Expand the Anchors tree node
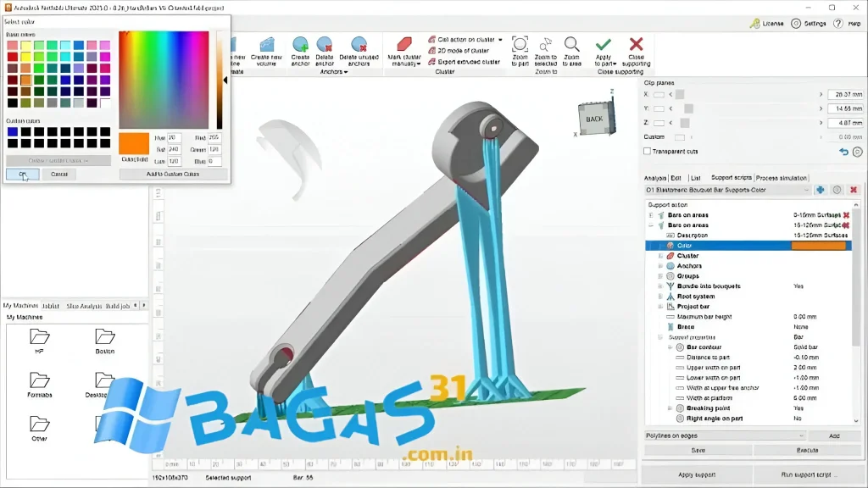The image size is (868, 488). pyautogui.click(x=660, y=266)
